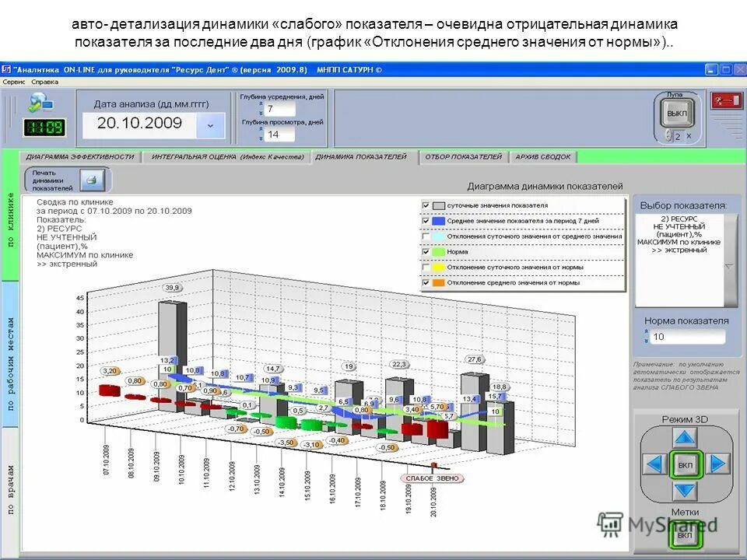
Task: Rotate 3D view left with arrow
Action: 654,464
